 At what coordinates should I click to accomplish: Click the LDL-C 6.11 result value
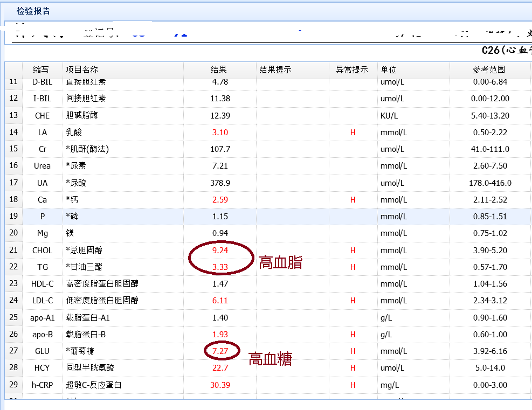tap(220, 301)
